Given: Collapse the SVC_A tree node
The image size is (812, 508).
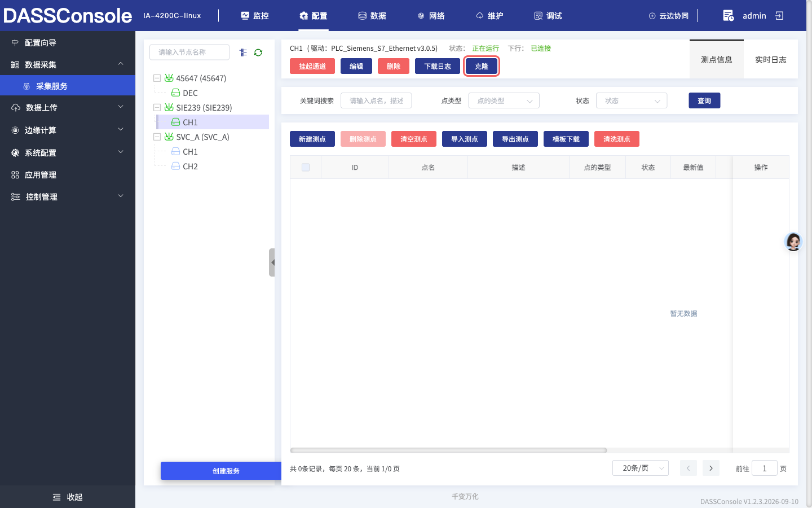Looking at the screenshot, I should click(x=157, y=137).
